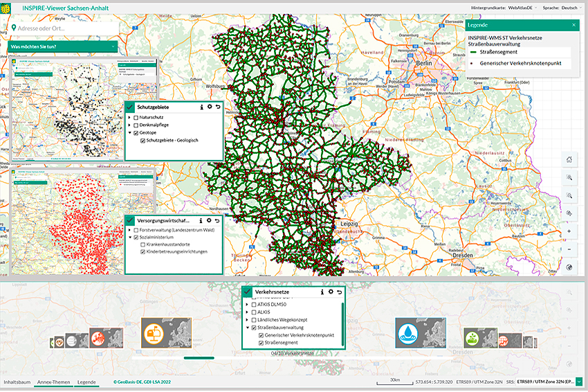Tick the Naturschutz checkbox
The width and height of the screenshot is (588, 392).
[136, 118]
